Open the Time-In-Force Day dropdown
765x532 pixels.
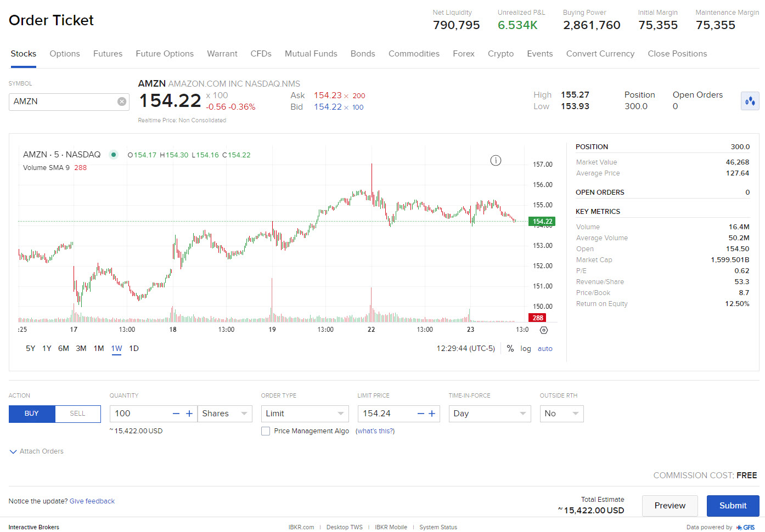(489, 414)
